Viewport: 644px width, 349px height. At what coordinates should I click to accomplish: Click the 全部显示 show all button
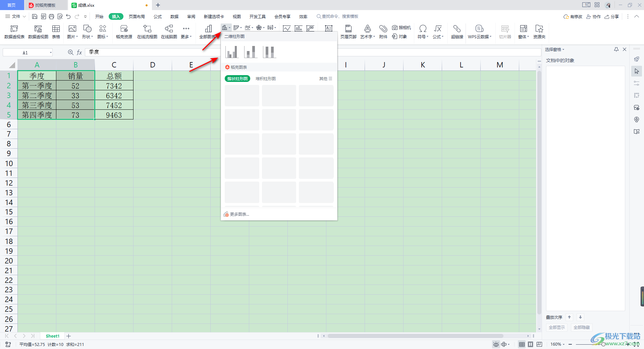557,327
